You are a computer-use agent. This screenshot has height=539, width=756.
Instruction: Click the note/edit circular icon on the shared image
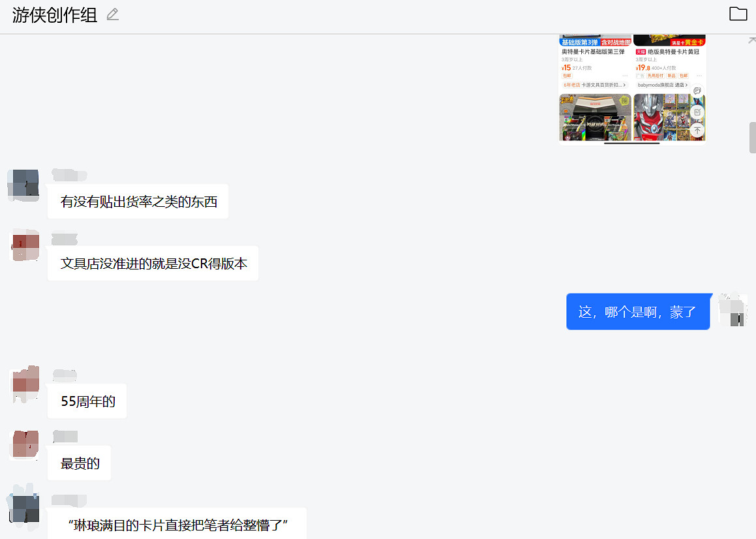point(697,112)
